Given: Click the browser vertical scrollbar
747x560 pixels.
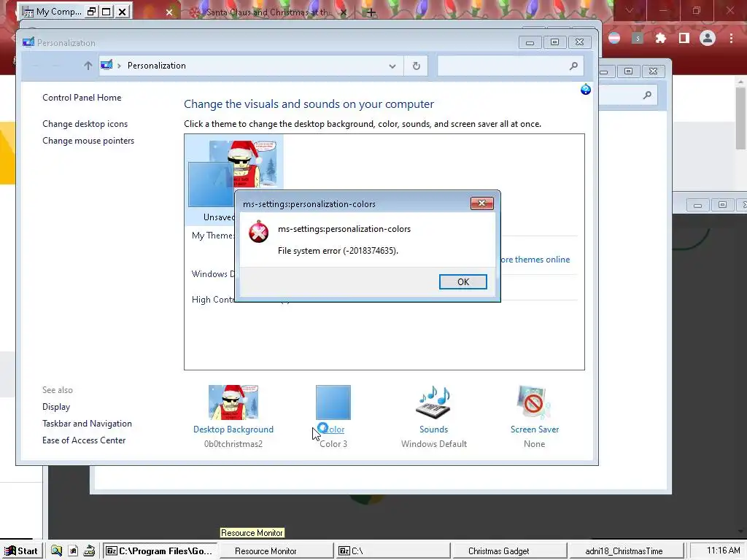Looking at the screenshot, I should (x=740, y=119).
